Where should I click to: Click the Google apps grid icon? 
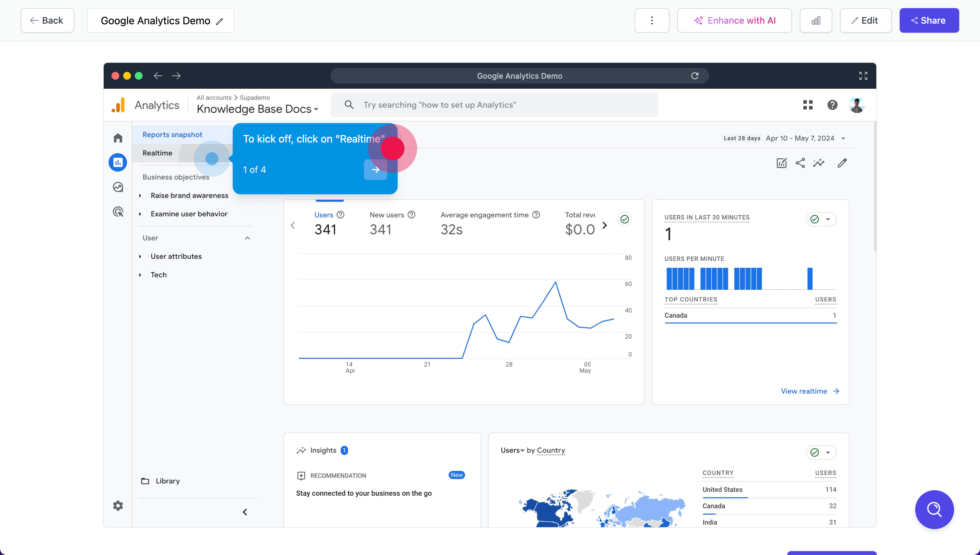pos(808,105)
